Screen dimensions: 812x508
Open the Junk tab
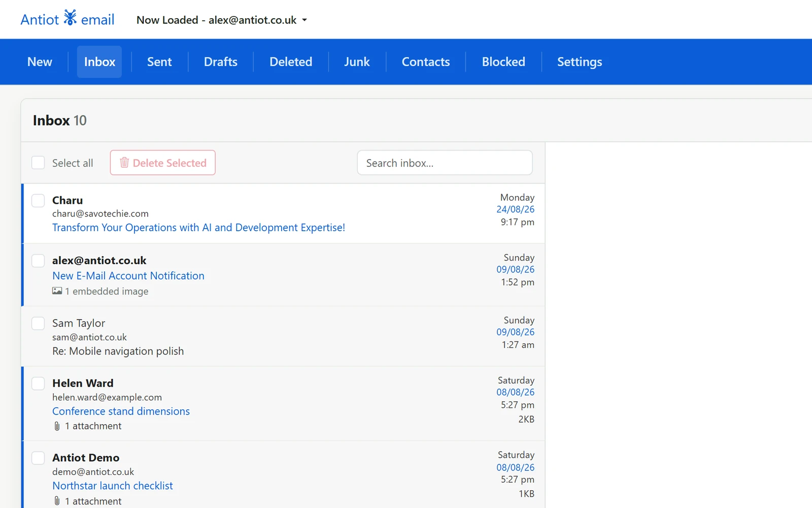(357, 61)
